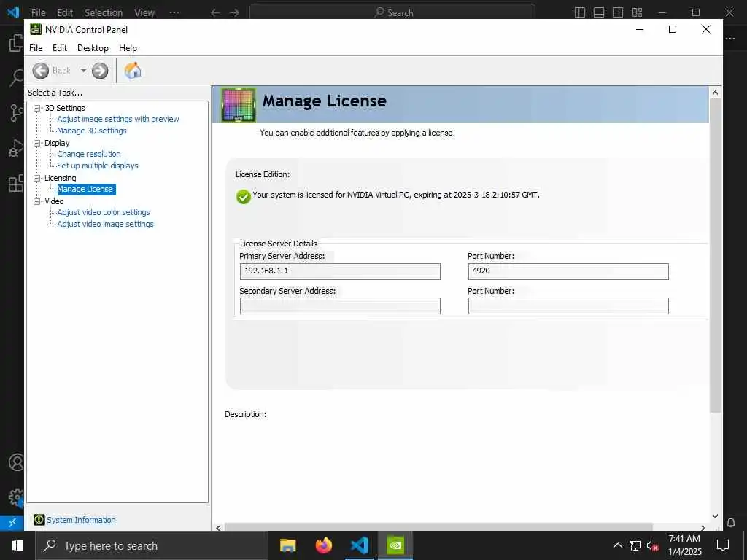Image resolution: width=747 pixels, height=560 pixels.
Task: Click the vertical scrollbar up arrow
Action: pyautogui.click(x=715, y=93)
